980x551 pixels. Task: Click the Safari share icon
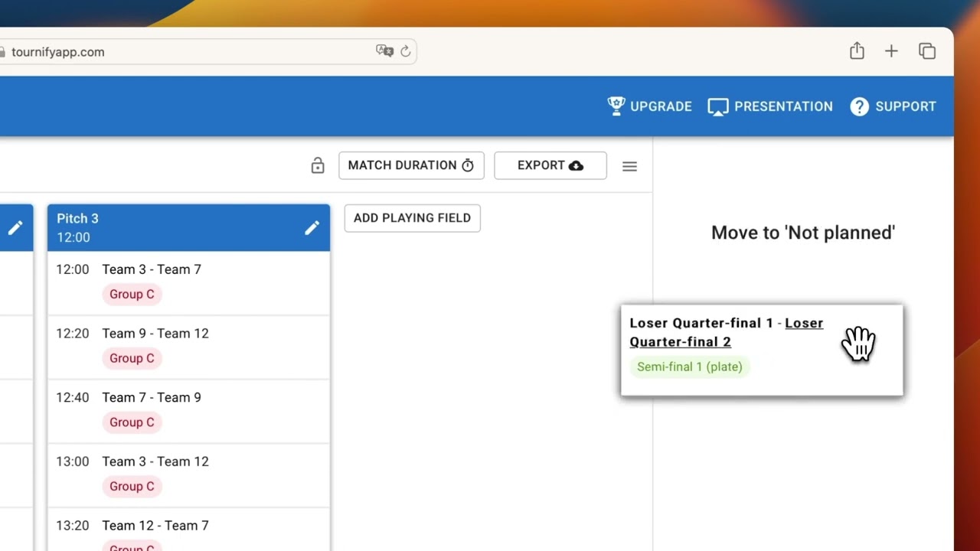pos(857,51)
